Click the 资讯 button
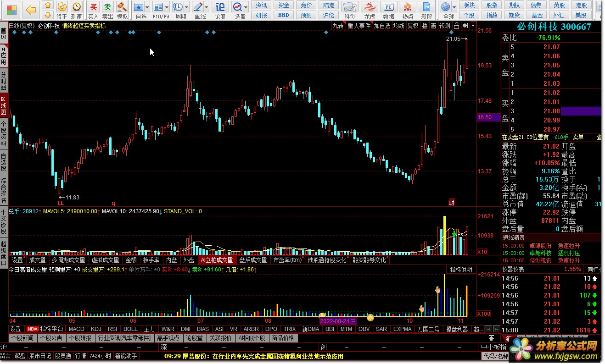 [x=262, y=5]
